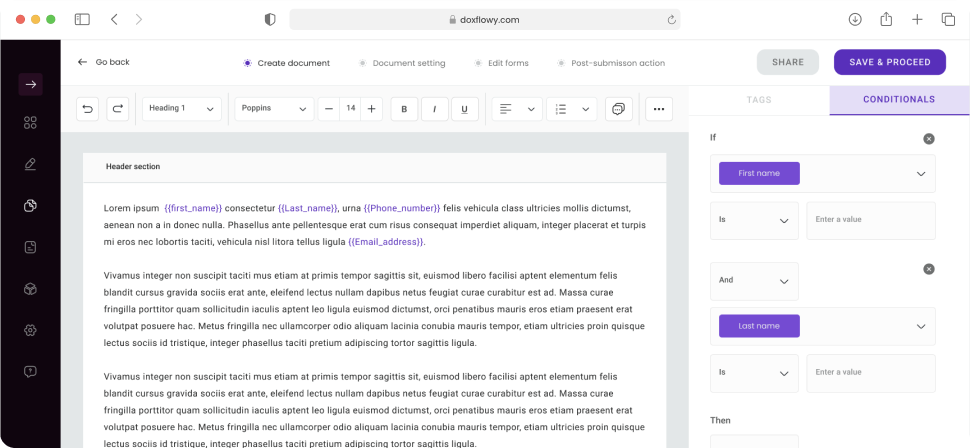Reload the doxflowy.com page

point(672,20)
